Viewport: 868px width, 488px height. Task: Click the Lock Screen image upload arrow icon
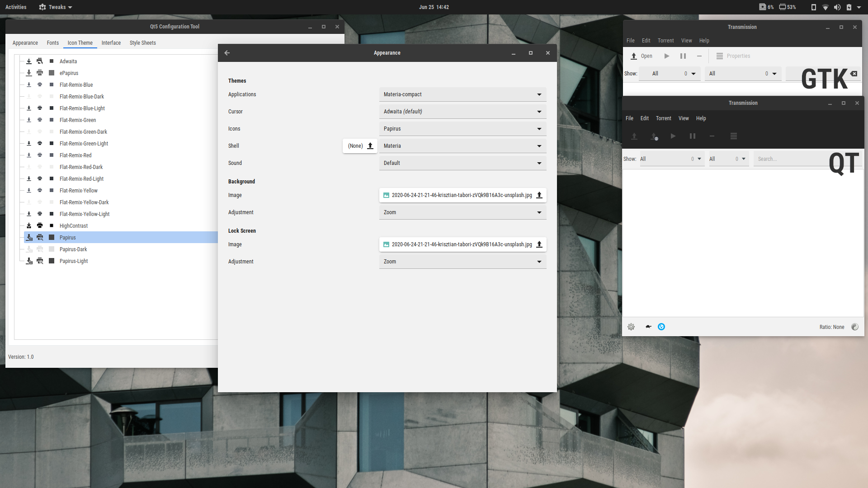coord(539,244)
